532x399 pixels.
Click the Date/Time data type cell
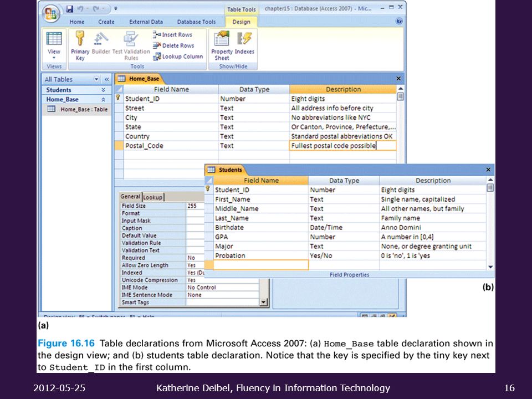pos(344,227)
